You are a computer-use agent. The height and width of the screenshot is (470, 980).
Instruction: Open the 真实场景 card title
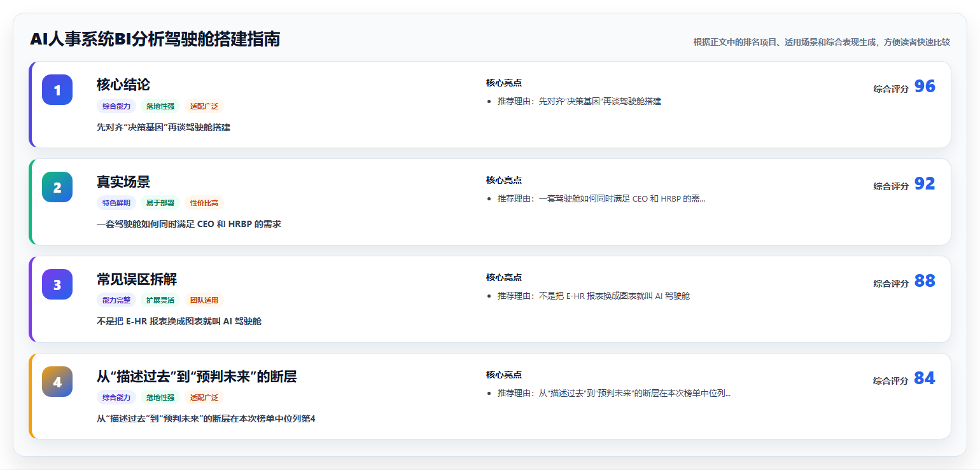point(123,182)
